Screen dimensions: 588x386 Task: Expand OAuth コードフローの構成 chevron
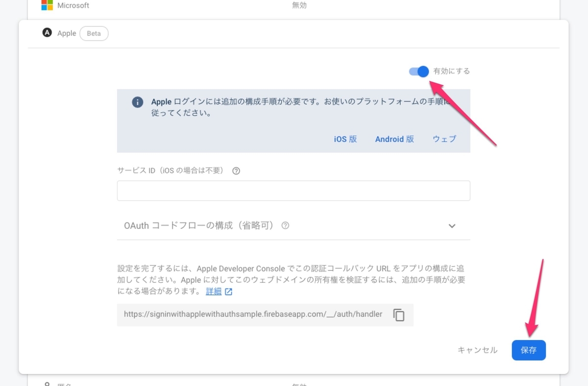click(452, 226)
